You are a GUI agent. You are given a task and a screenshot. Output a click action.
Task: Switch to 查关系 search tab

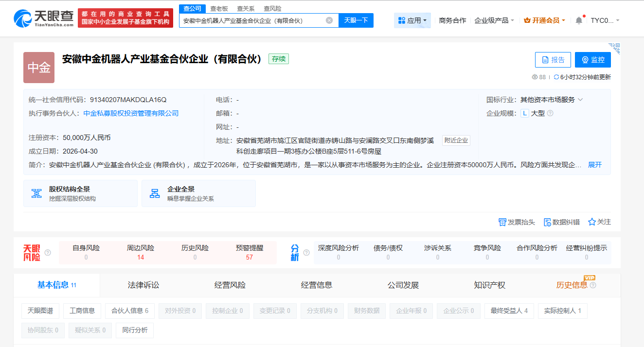(x=246, y=9)
